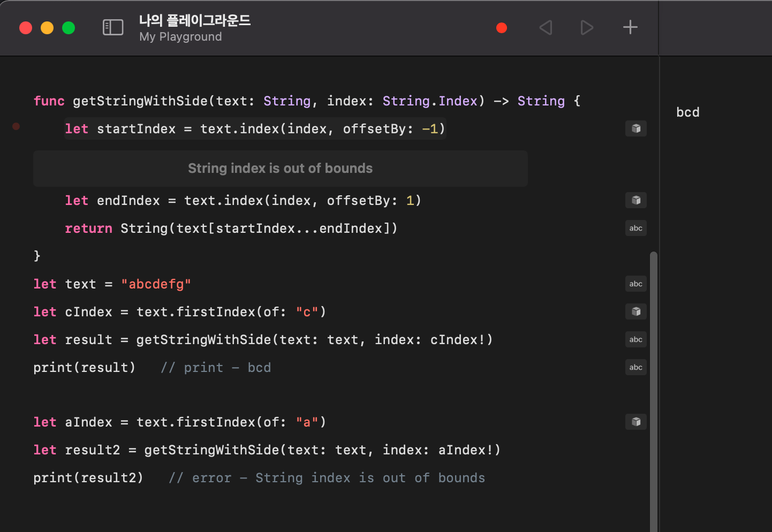Click the vertical scrollbar of the editor
The image size is (772, 532).
pyautogui.click(x=653, y=391)
